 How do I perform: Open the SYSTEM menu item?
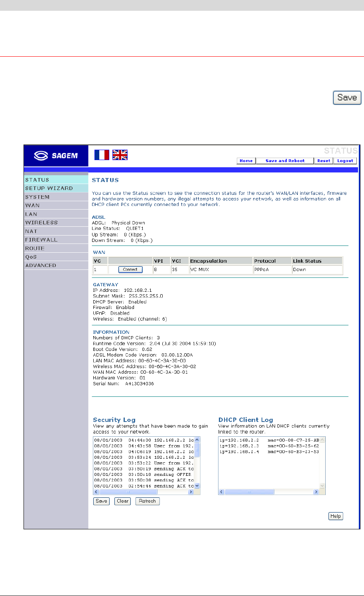pos(56,197)
